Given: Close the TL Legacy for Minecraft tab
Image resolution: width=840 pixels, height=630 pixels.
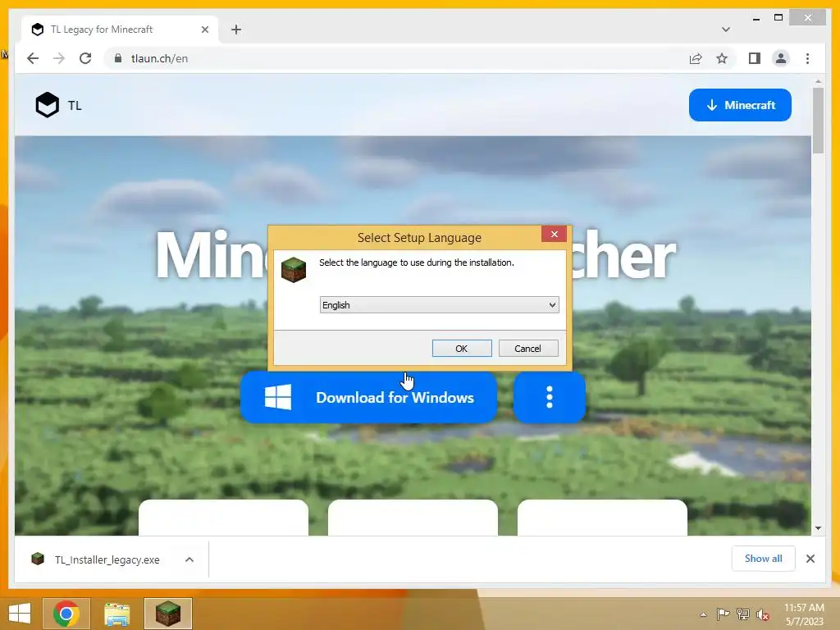Looking at the screenshot, I should pos(204,30).
